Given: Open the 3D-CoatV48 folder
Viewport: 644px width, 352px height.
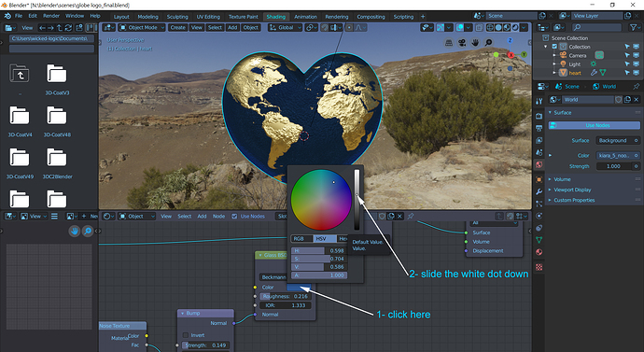Looking at the screenshot, I should coord(57,120).
